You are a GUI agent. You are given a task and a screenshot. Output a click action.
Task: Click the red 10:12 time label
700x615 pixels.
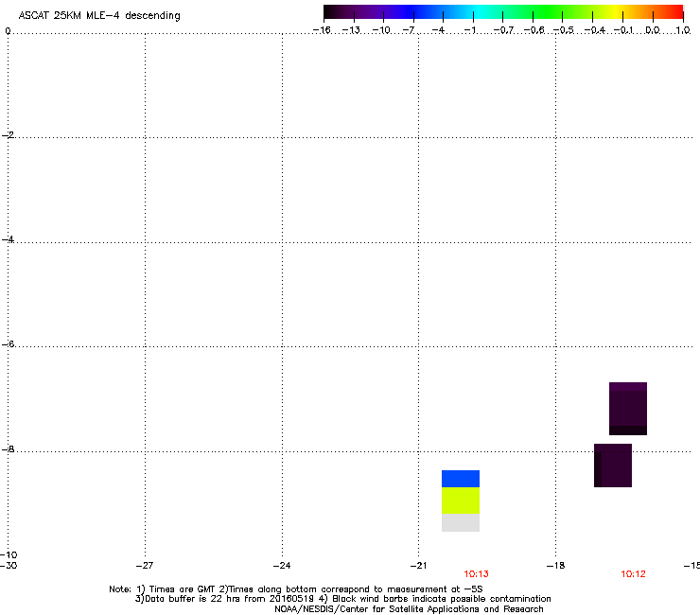[633, 574]
